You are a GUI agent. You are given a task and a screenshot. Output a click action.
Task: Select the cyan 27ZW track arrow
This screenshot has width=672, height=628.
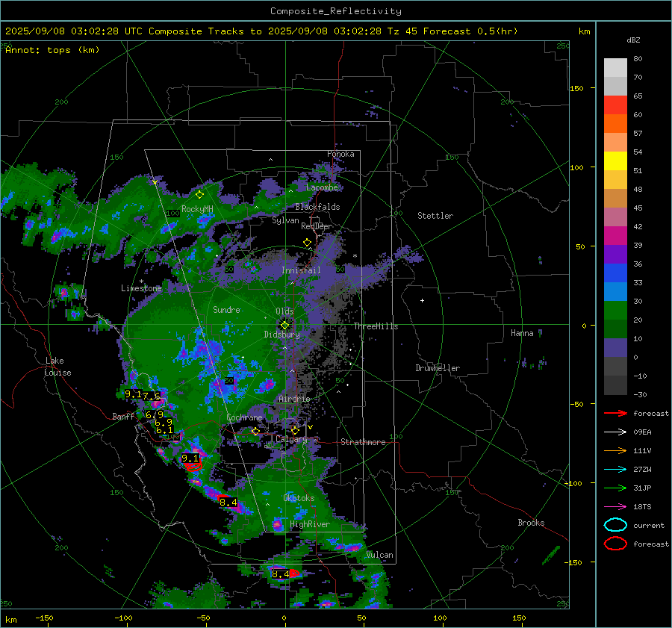coord(615,470)
